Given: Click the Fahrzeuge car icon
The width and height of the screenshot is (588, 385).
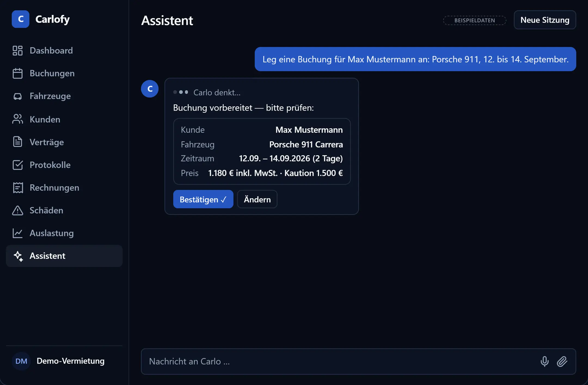Looking at the screenshot, I should coord(18,96).
